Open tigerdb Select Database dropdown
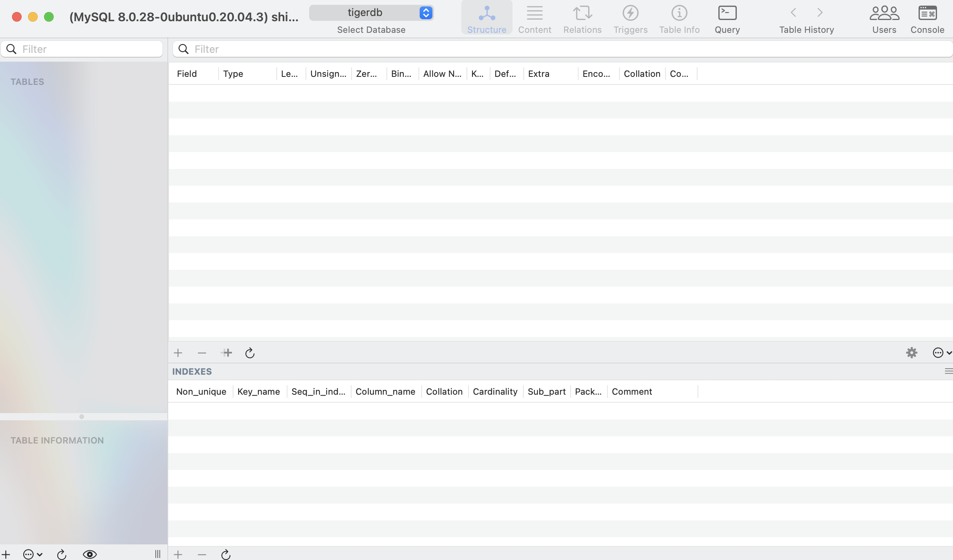 (371, 13)
